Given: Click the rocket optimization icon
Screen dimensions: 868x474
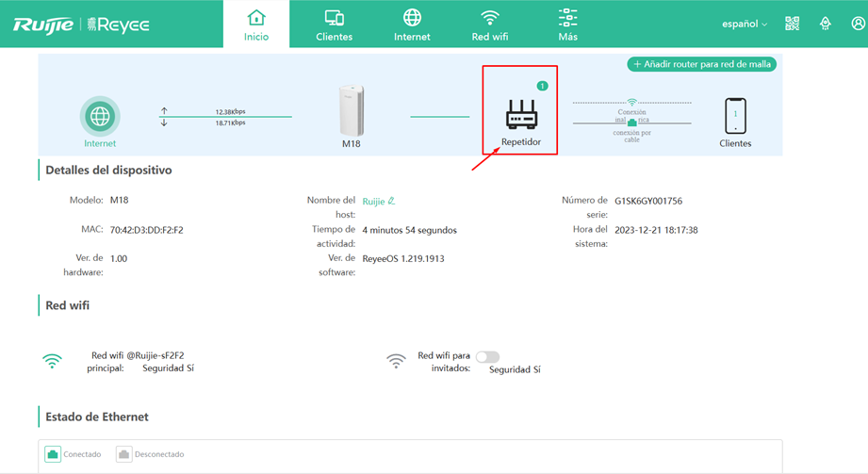Looking at the screenshot, I should click(x=826, y=24).
